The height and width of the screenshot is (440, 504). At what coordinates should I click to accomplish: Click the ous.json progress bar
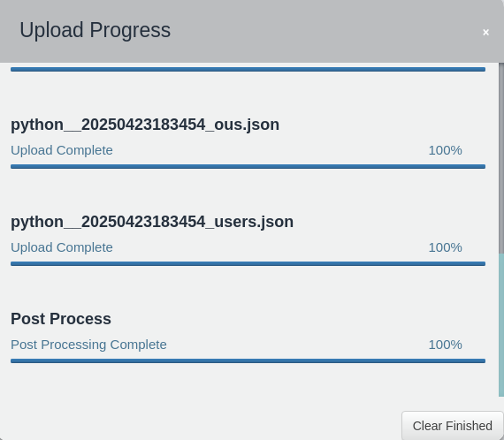(x=248, y=166)
